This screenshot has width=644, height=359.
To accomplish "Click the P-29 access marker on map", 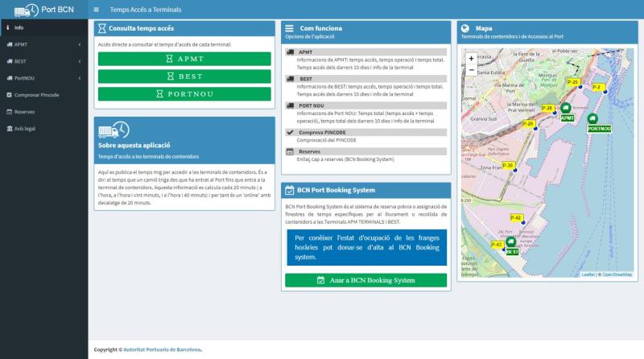I will click(x=529, y=124).
